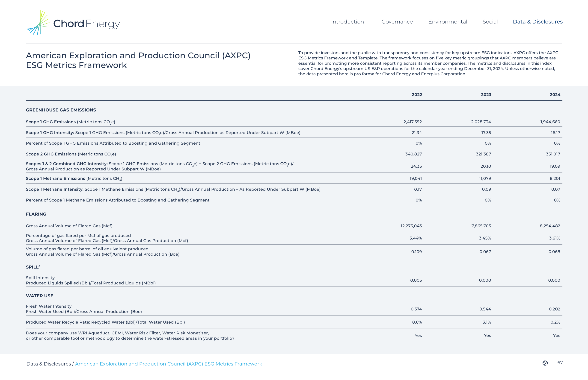Click the Data & Disclosures footer breadcrumb

49,364
